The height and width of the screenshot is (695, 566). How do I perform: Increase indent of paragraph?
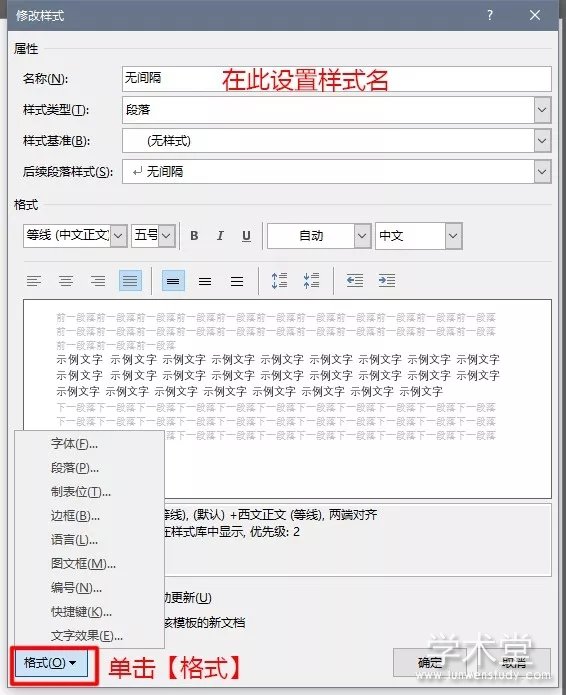click(386, 281)
